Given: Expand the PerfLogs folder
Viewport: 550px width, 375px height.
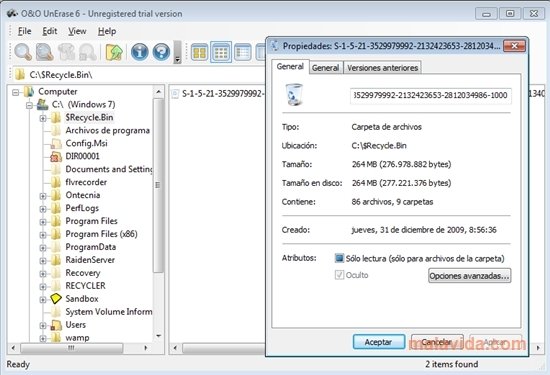Looking at the screenshot, I should 43,209.
